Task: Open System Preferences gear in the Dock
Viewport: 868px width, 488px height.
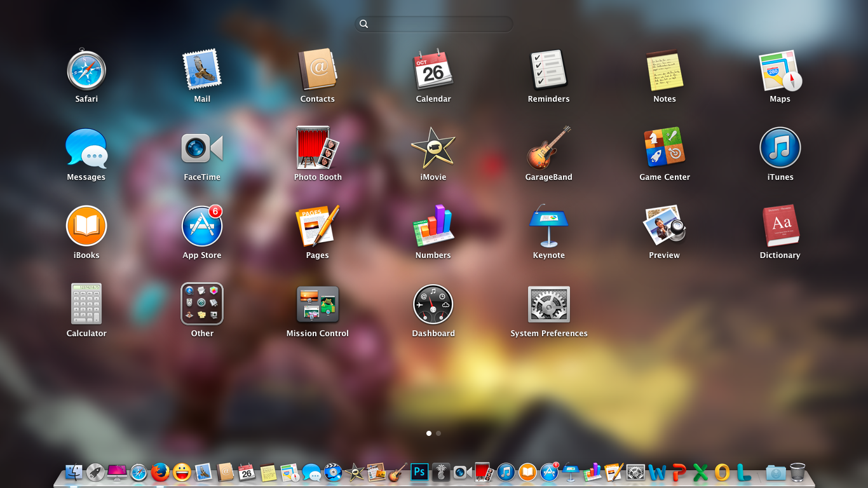Action: coord(635,472)
